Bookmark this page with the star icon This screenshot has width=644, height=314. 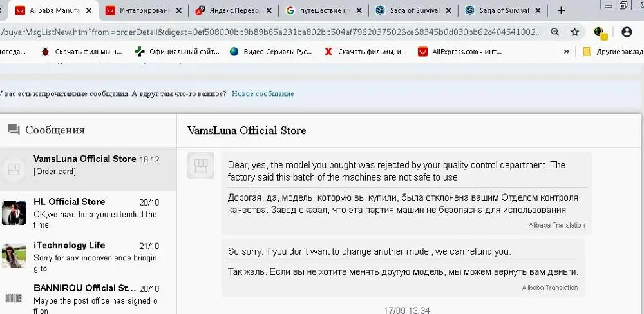point(574,32)
